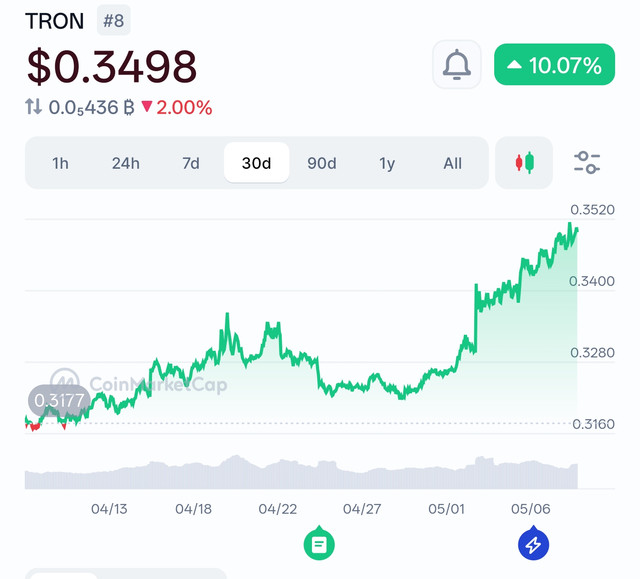This screenshot has height=579, width=640.
Task: Select the 30d time range
Action: (x=256, y=163)
